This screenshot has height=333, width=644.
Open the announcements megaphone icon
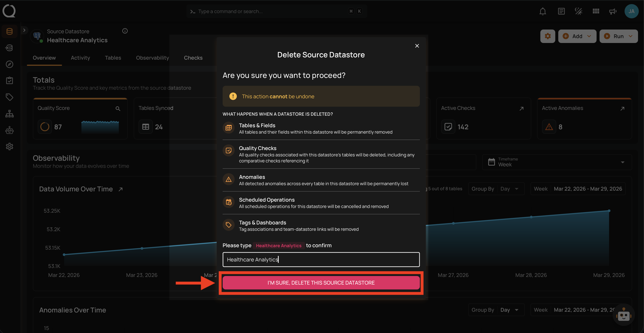coord(613,11)
